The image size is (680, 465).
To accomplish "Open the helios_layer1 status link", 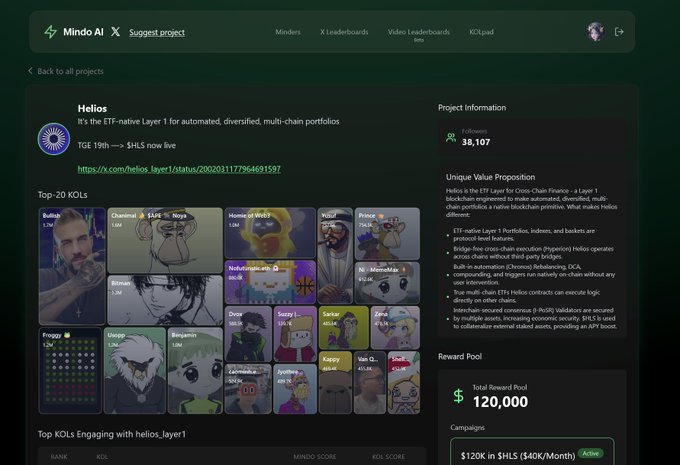I will [179, 169].
